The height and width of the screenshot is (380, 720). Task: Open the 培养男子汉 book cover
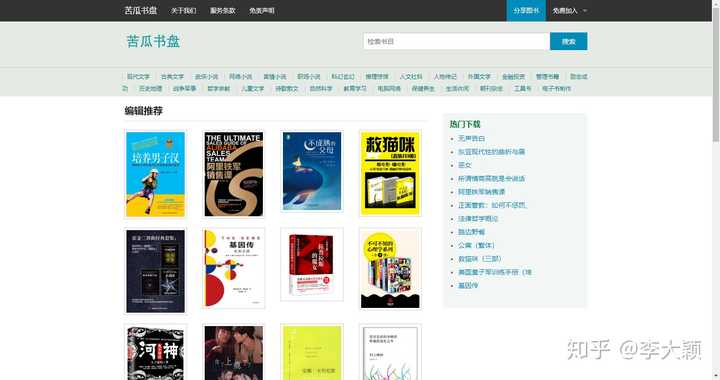156,173
